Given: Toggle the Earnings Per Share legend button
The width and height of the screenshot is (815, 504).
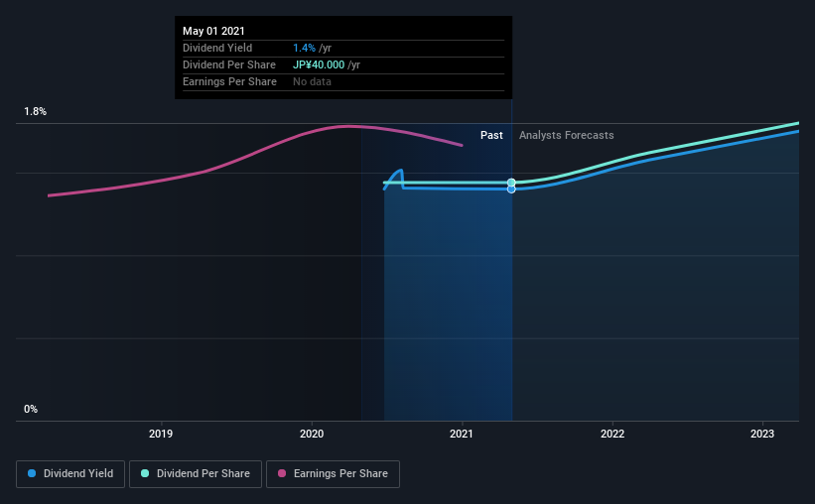Looking at the screenshot, I should click(333, 474).
